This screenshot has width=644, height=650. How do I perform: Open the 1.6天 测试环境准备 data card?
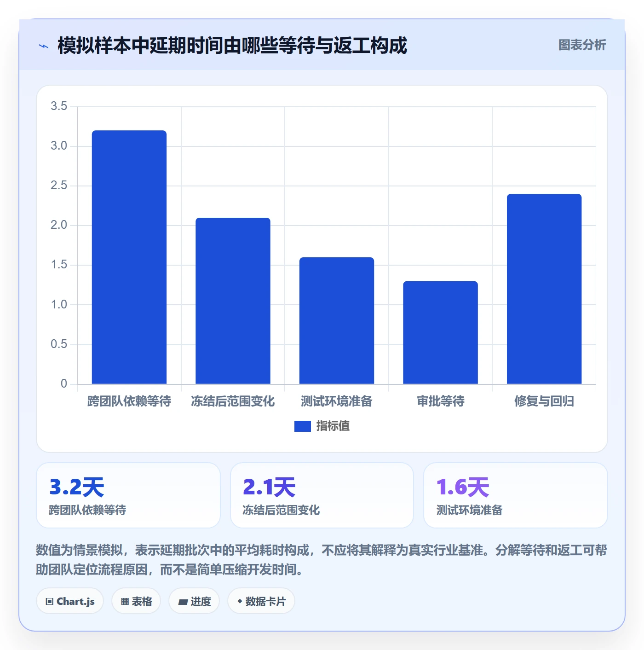click(516, 495)
